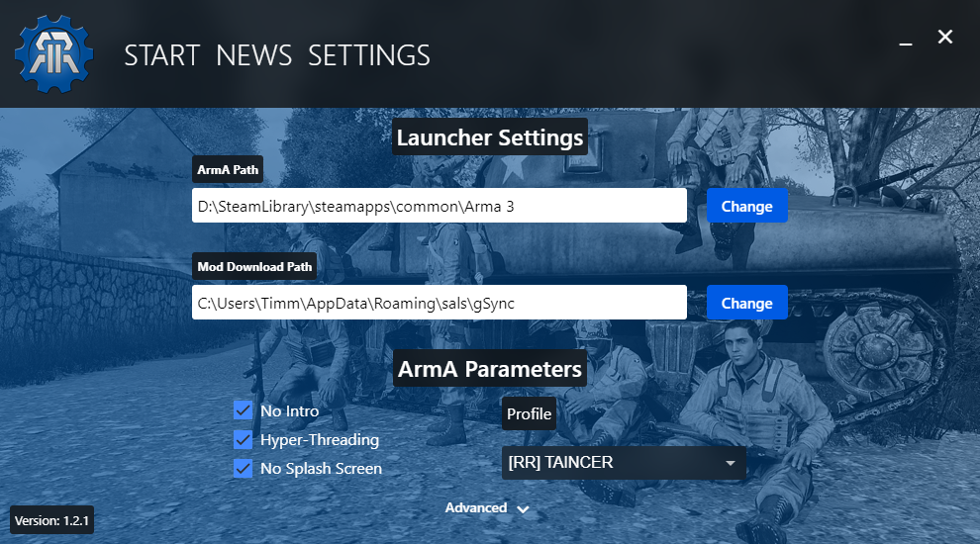The image size is (980, 544).
Task: Click the Mod Download Path label
Action: (254, 266)
